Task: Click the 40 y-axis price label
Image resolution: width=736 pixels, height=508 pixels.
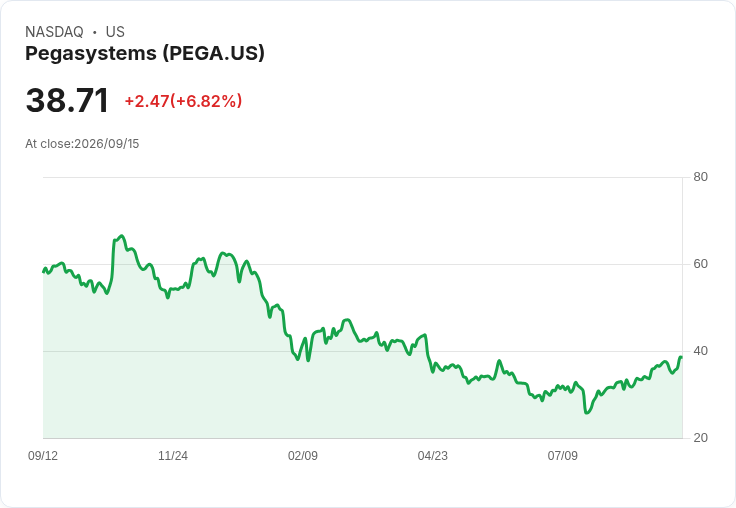Action: pos(700,351)
